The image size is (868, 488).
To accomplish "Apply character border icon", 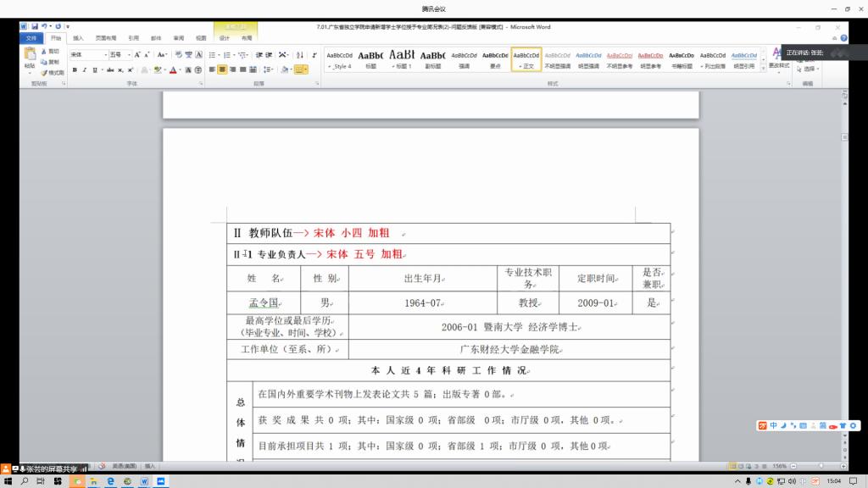I will point(198,55).
